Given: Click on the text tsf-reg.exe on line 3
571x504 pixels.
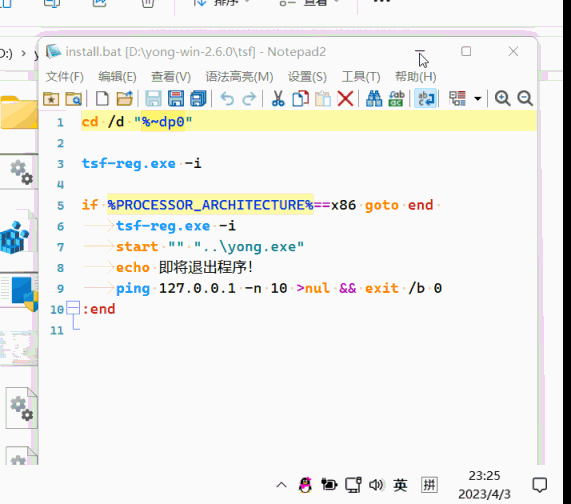Looking at the screenshot, I should click(129, 164).
